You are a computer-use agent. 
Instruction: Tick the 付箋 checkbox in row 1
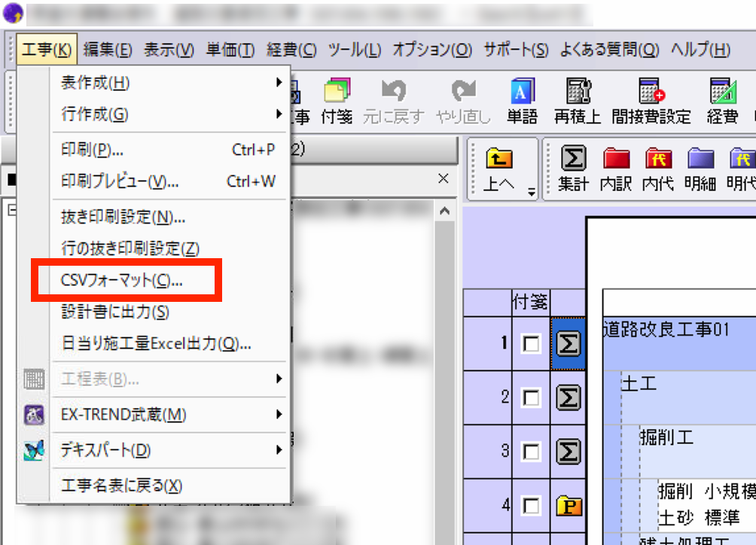pos(531,344)
